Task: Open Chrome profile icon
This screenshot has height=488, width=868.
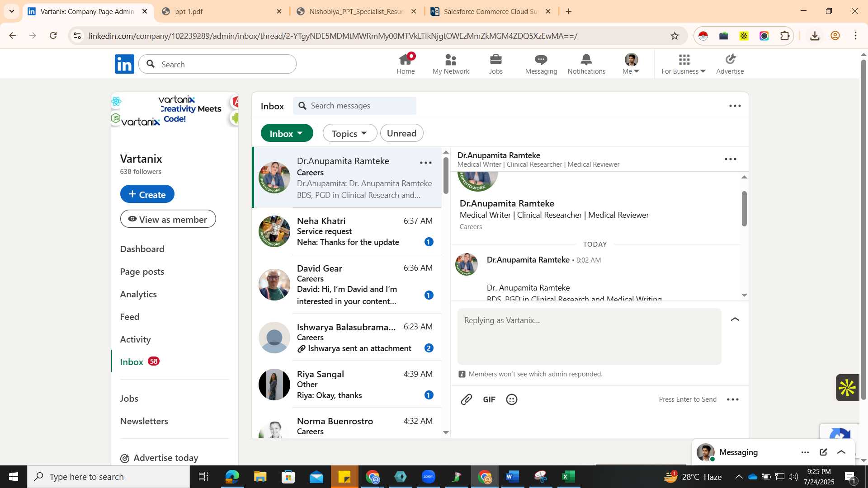Action: click(x=835, y=36)
